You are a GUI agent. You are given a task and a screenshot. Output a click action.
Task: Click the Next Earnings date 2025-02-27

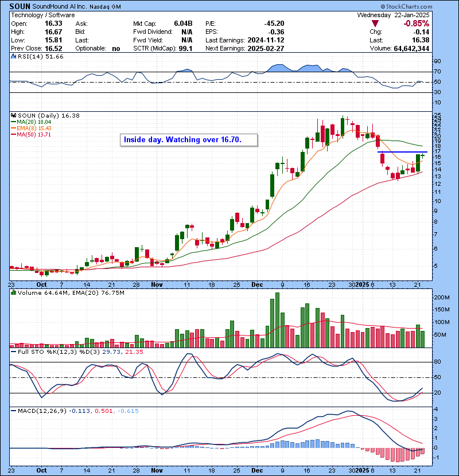coord(266,49)
